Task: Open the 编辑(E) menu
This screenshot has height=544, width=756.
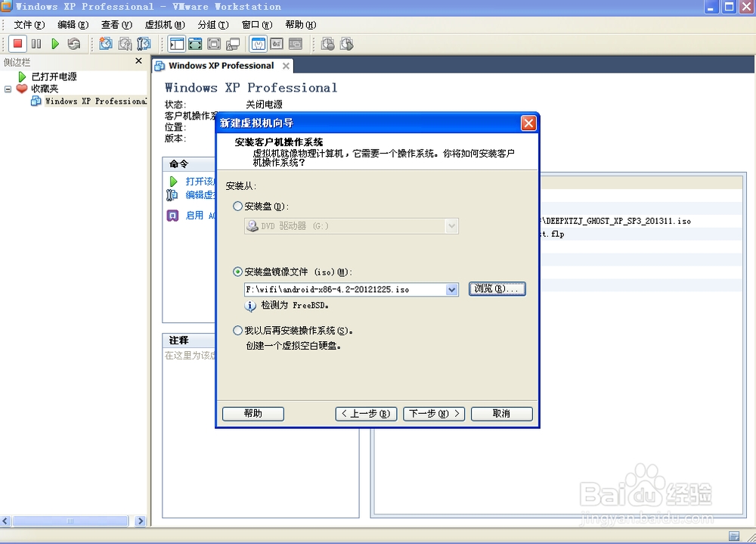Action: tap(73, 25)
